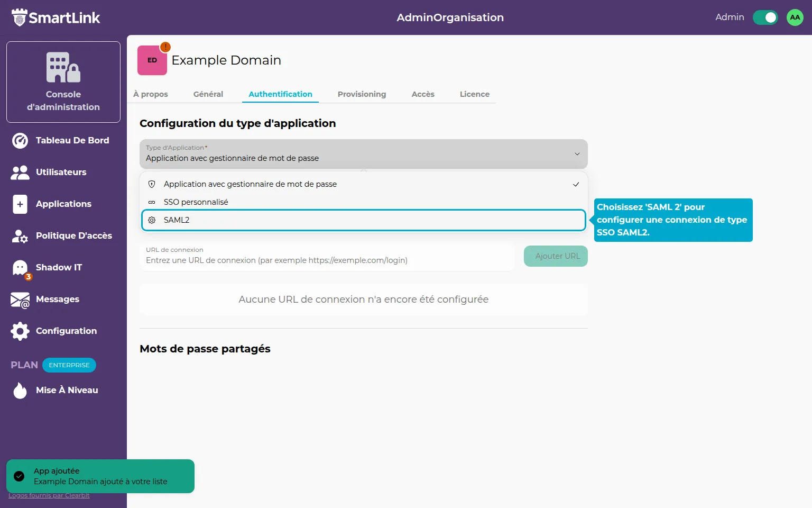812x508 pixels.
Task: Open Messages envelope icon
Action: [20, 300]
